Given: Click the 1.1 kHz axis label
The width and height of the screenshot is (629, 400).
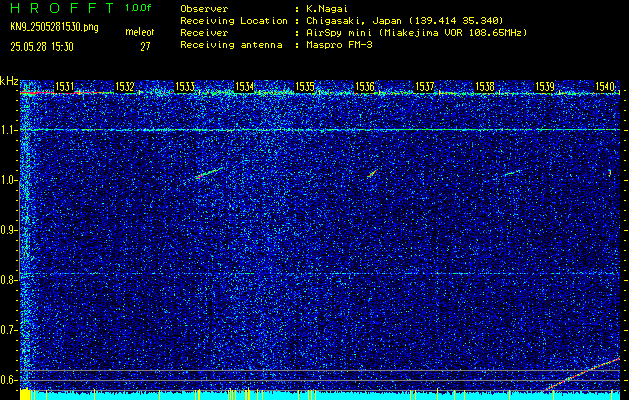Looking at the screenshot, I should click(9, 130).
